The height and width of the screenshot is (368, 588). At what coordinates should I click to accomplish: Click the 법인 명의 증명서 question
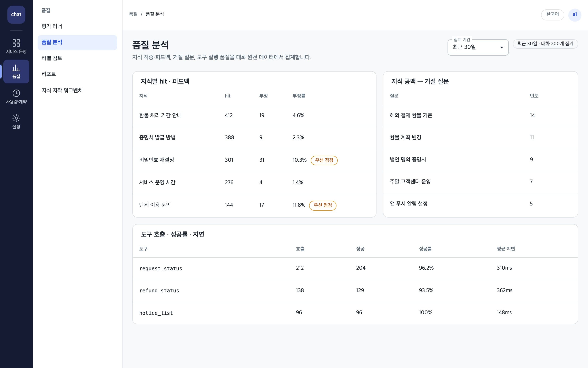(408, 160)
